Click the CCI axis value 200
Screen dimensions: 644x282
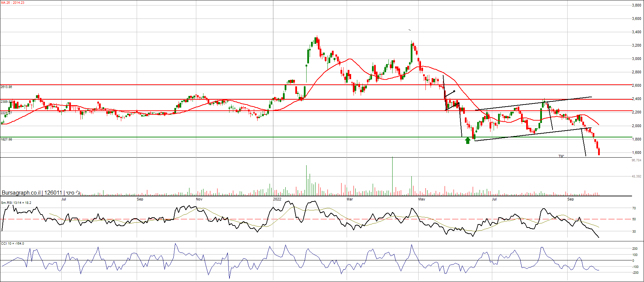click(635, 249)
